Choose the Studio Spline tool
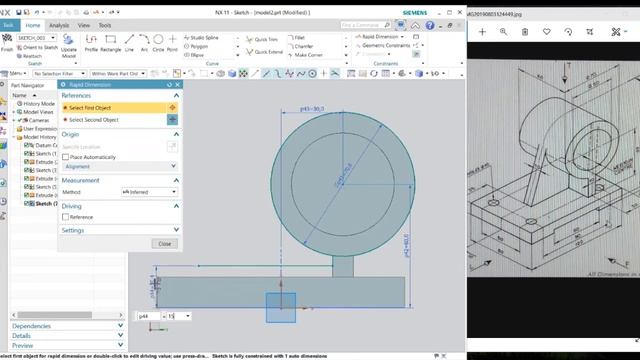 [x=202, y=38]
